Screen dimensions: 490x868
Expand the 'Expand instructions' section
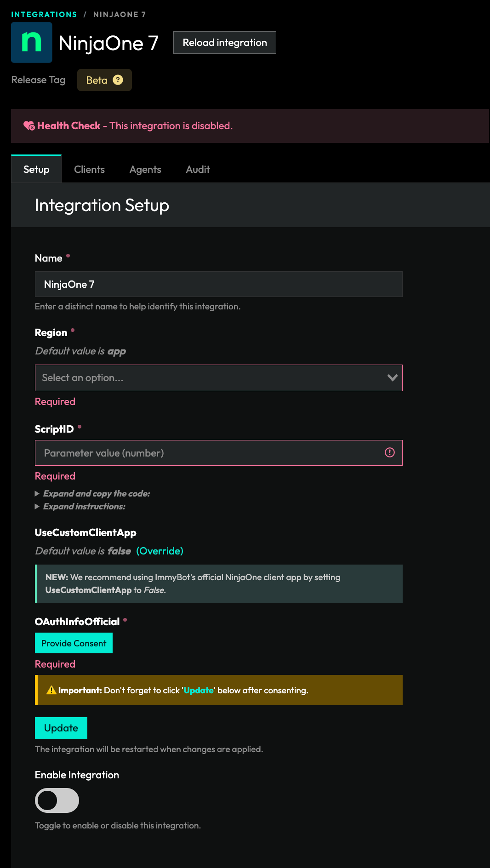(84, 507)
